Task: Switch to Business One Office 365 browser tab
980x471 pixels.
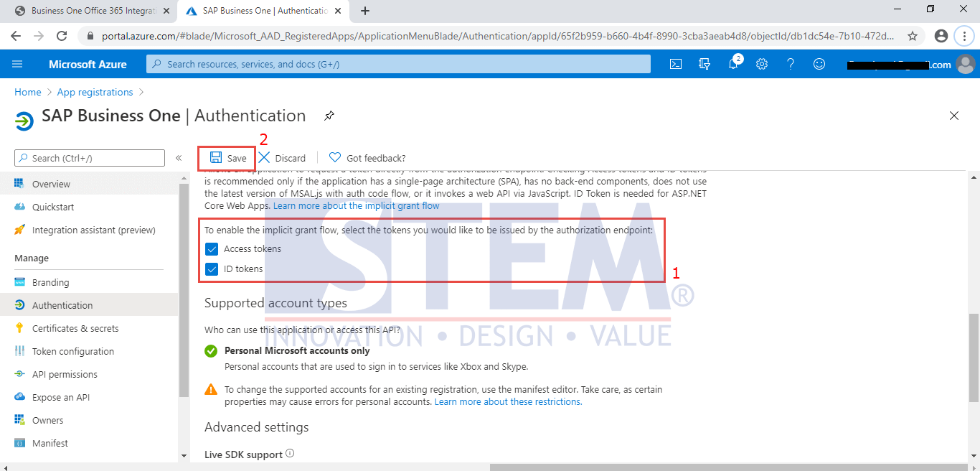Action: click(93, 11)
